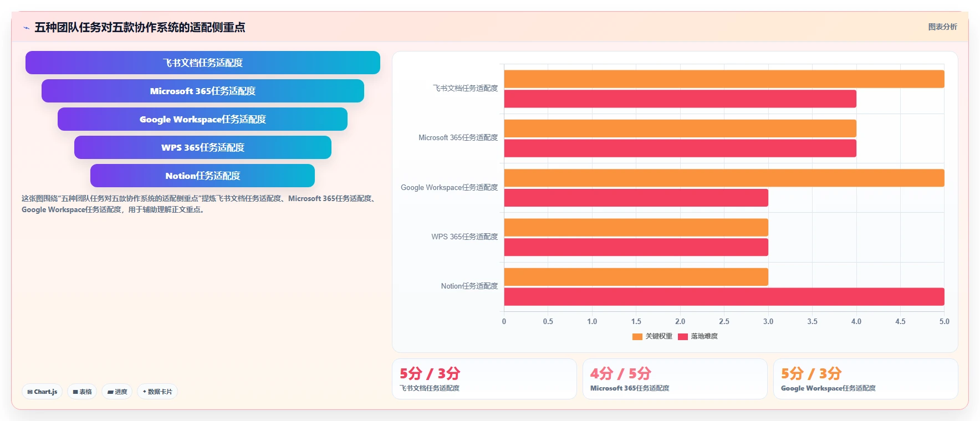980x421 pixels.
Task: Click the 数据卡片 tag
Action: 157,392
